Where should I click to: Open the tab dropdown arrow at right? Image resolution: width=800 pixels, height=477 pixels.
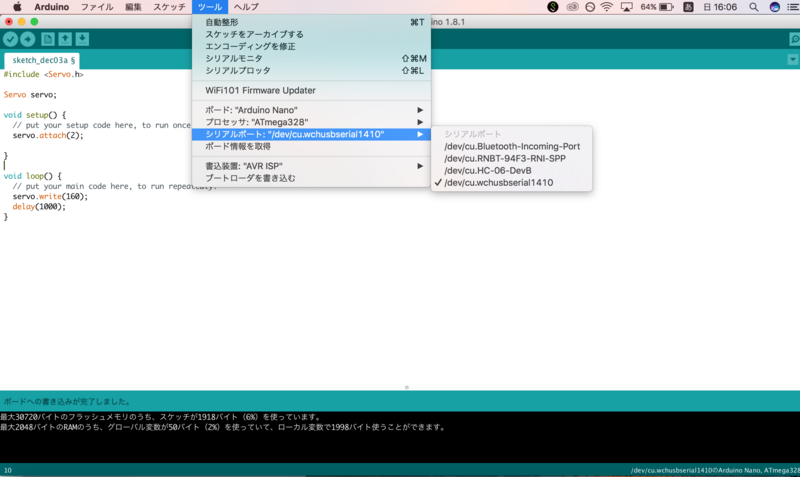tap(792, 60)
